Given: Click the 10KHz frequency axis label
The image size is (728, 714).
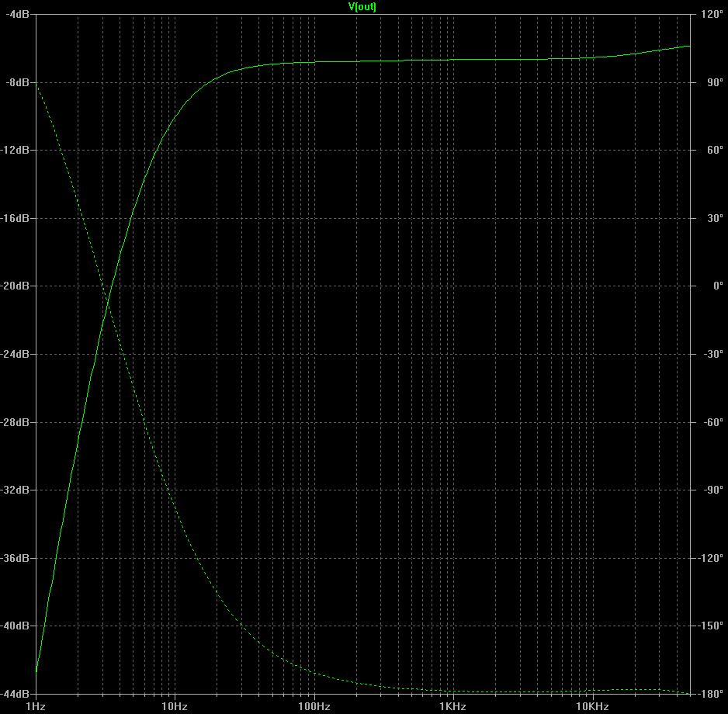Looking at the screenshot, I should click(x=592, y=706).
